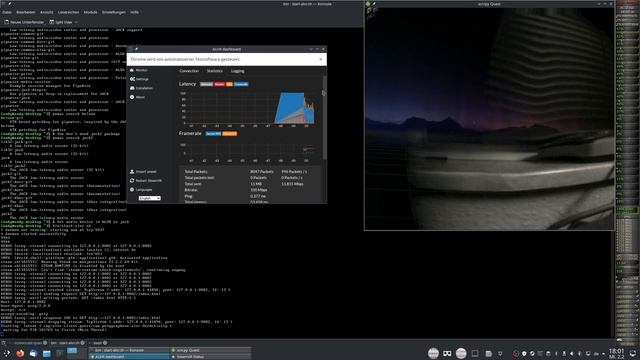Switch to the Statistics tab

(215, 71)
